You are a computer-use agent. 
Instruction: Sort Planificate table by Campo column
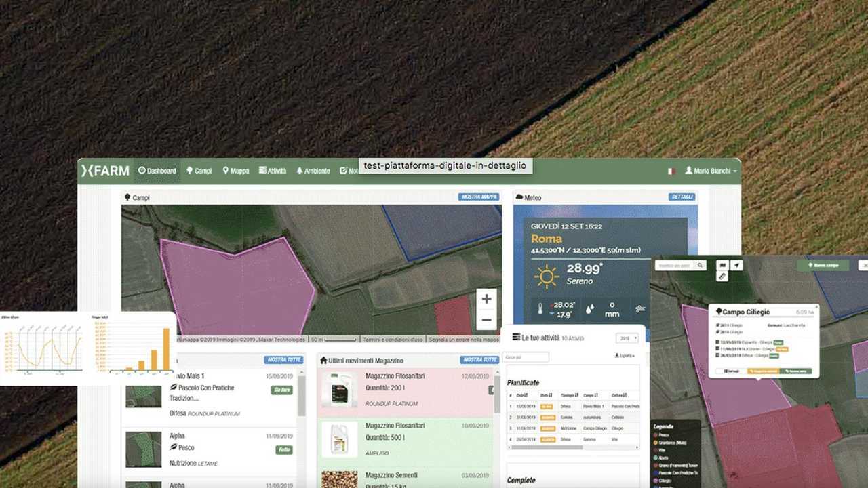(x=590, y=395)
